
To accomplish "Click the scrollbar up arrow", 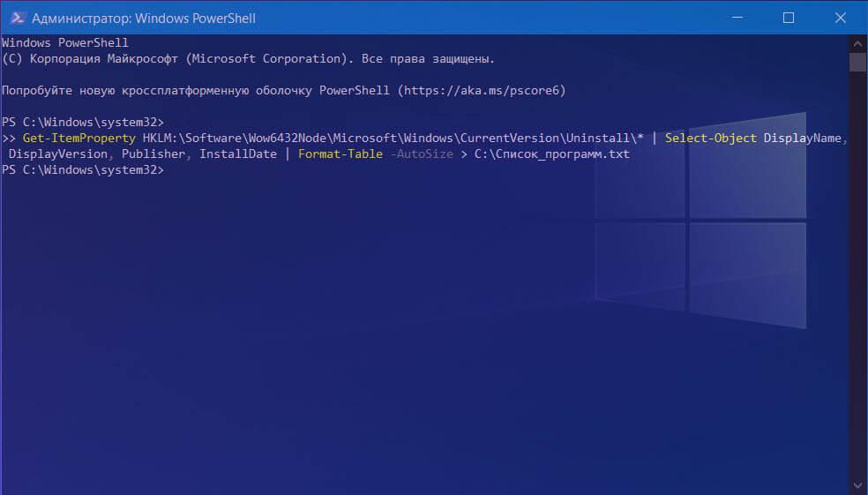I will [858, 44].
